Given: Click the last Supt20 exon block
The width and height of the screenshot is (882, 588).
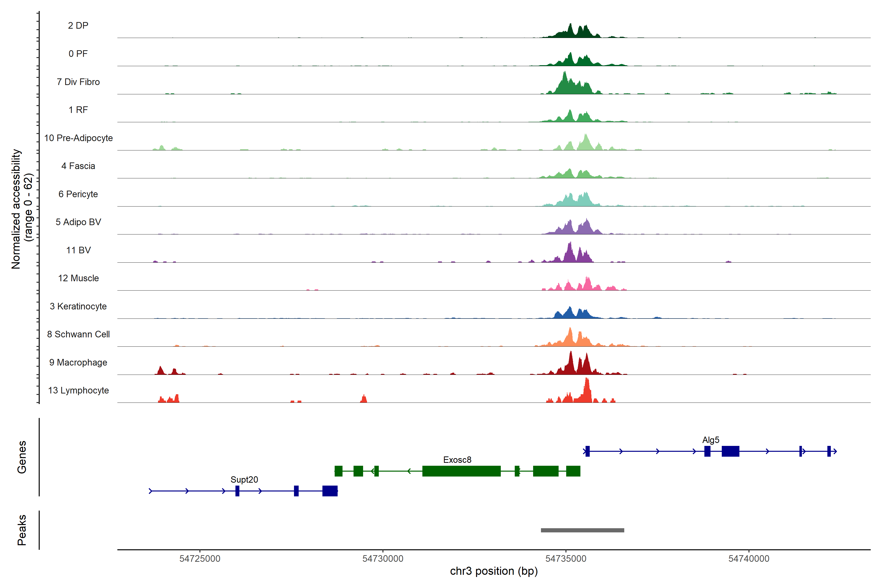Looking at the screenshot, I should 330,491.
